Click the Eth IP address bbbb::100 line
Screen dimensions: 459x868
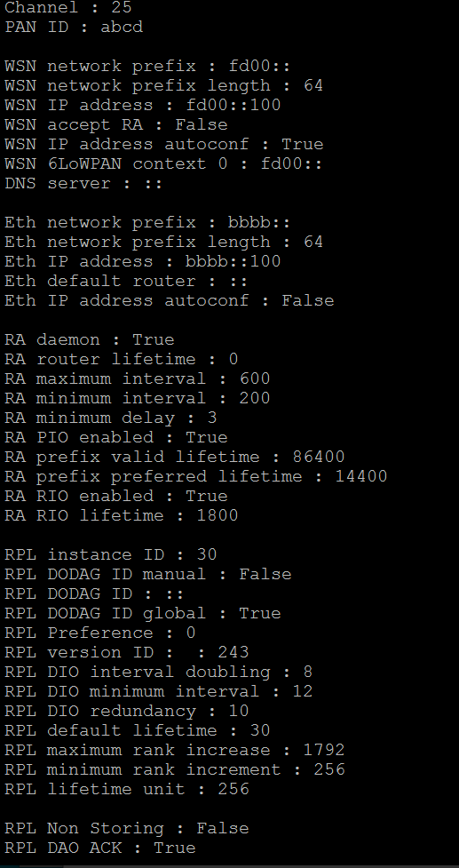[x=143, y=261]
